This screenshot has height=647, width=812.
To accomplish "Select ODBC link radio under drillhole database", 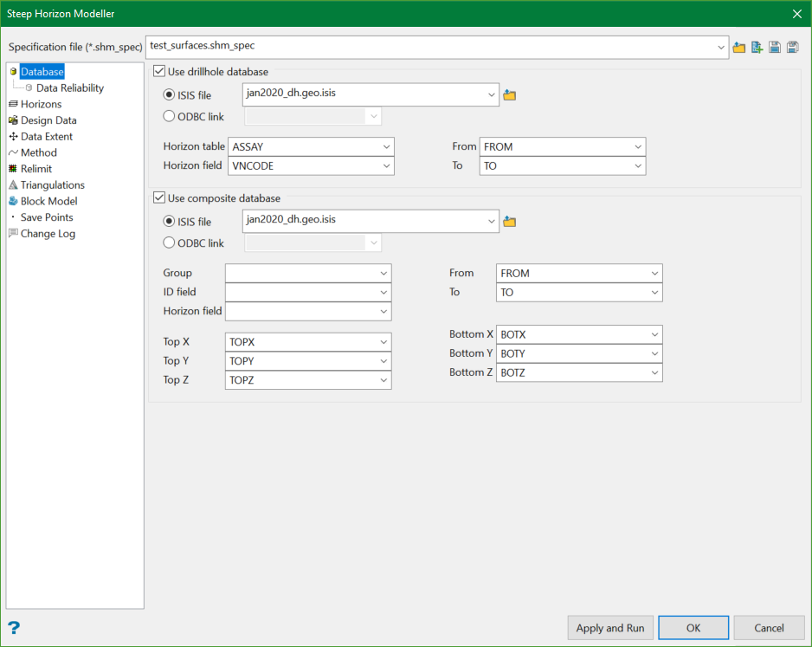I will 170,116.
